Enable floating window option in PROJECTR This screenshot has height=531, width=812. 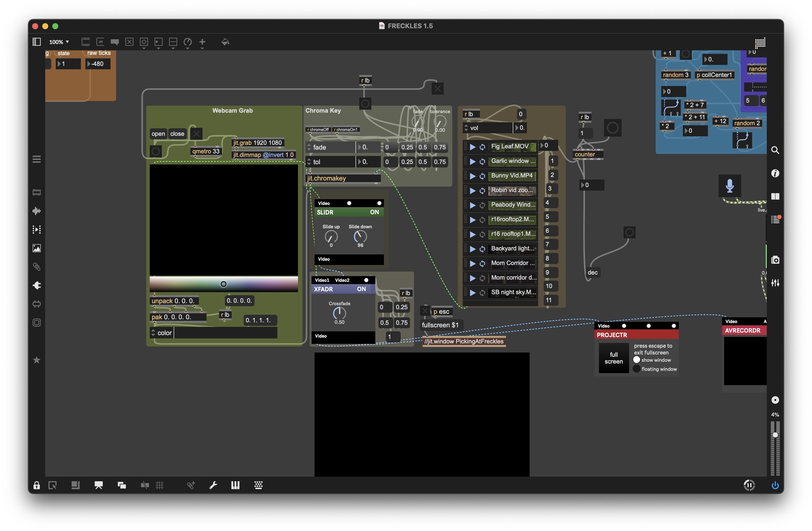point(636,369)
